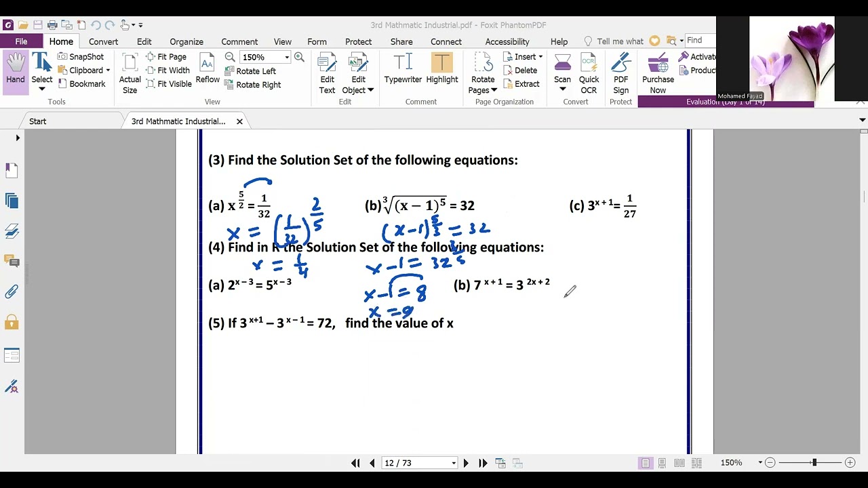Viewport: 868px width, 488px height.
Task: Enable facing pages view mode
Action: (679, 463)
